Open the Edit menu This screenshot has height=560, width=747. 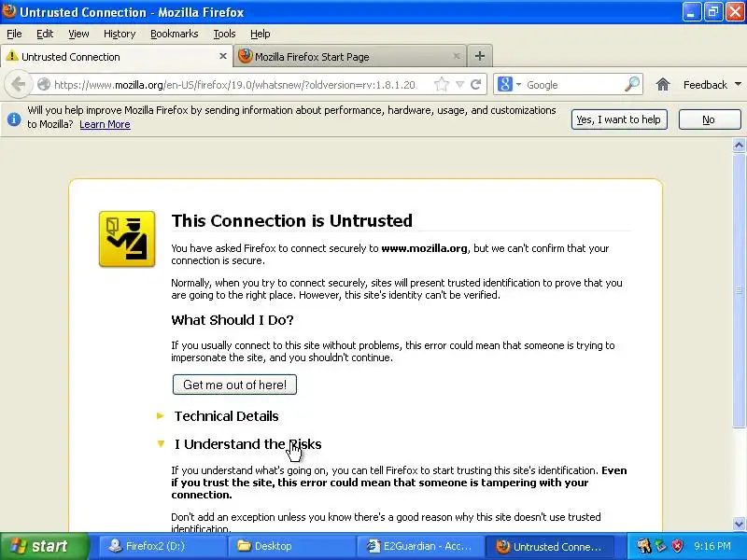(x=45, y=34)
